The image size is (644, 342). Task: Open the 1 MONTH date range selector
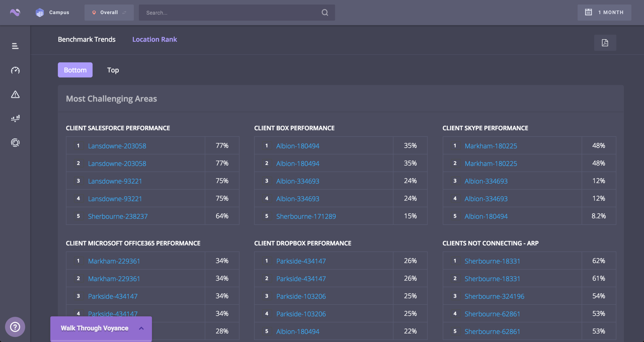tap(604, 12)
